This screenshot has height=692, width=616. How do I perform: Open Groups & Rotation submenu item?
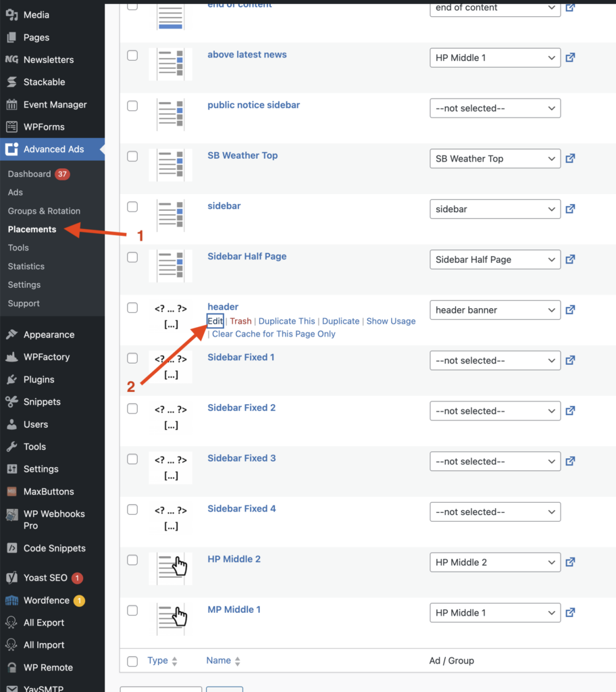tap(44, 211)
